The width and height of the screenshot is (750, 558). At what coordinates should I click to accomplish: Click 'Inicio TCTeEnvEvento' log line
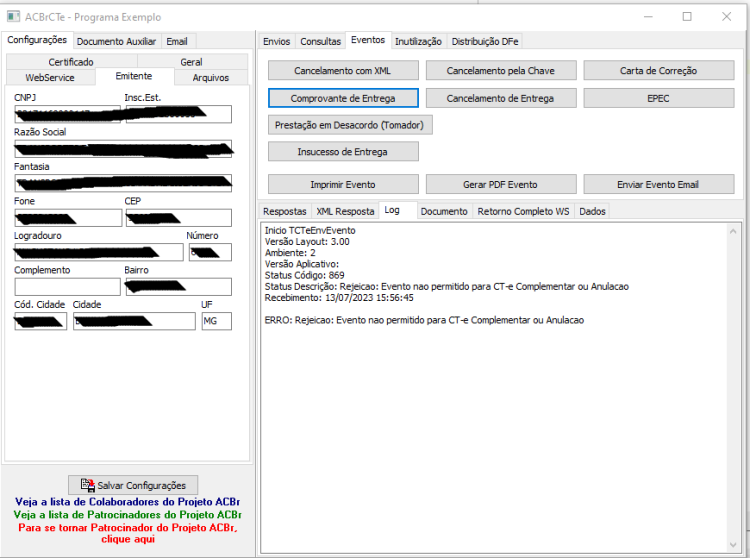coord(310,230)
